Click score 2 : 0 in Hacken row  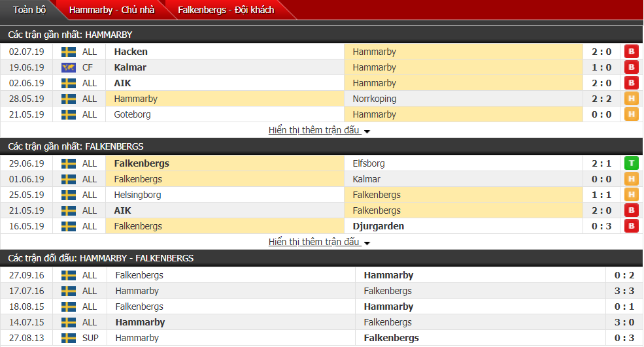pyautogui.click(x=602, y=52)
